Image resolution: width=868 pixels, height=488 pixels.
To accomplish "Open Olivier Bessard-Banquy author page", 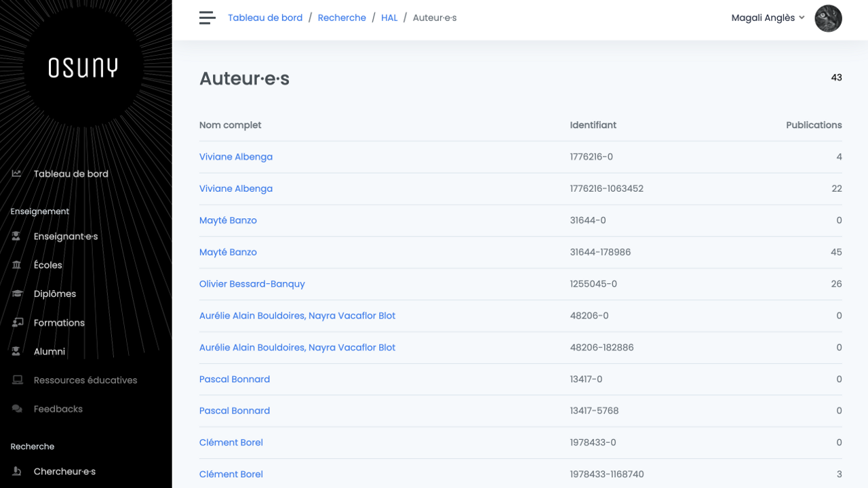I will click(252, 284).
